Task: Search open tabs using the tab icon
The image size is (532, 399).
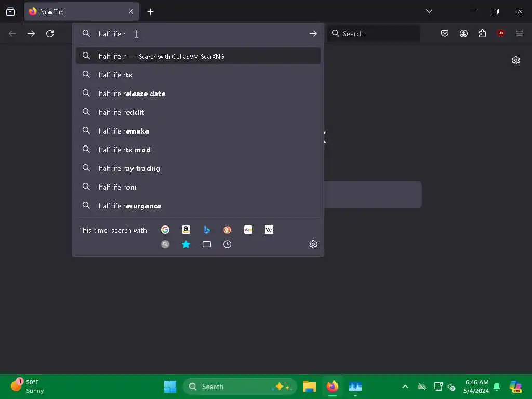Action: point(207,244)
